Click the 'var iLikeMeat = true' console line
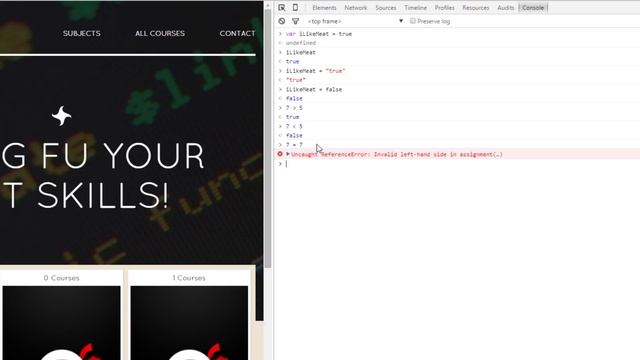The image size is (640, 360). click(319, 34)
